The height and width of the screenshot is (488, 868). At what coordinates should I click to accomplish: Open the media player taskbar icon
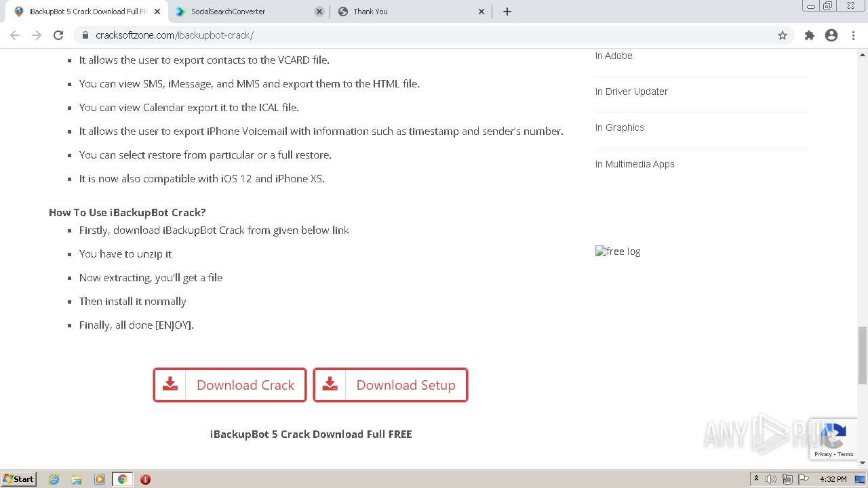(x=100, y=479)
